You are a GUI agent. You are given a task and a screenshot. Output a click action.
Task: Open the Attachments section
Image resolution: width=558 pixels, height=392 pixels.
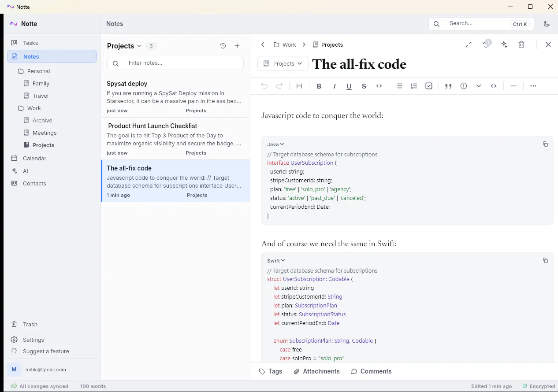[317, 371]
